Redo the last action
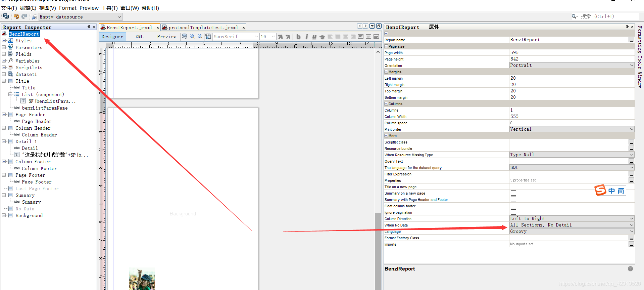Image resolution: width=644 pixels, height=290 pixels. (x=24, y=16)
